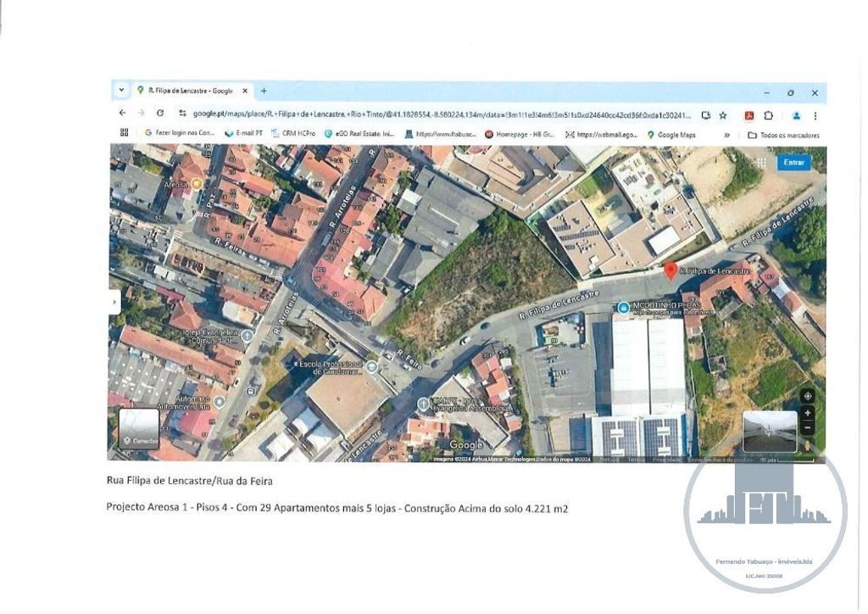868x614 pixels.
Task: Open the Google Maps bookmark
Action: pos(670,135)
